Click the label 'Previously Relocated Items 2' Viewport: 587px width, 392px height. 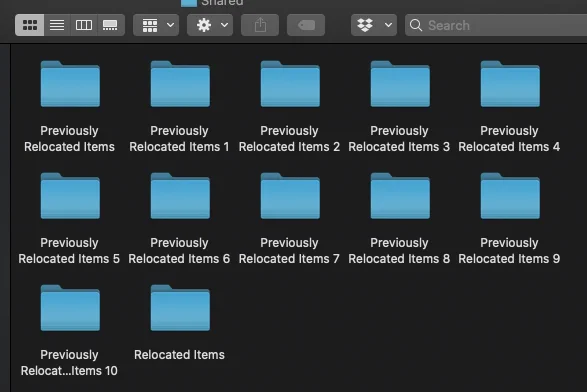click(289, 139)
